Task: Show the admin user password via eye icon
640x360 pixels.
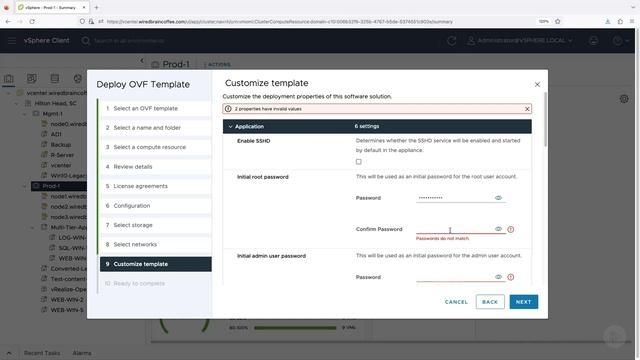Action: (x=498, y=277)
